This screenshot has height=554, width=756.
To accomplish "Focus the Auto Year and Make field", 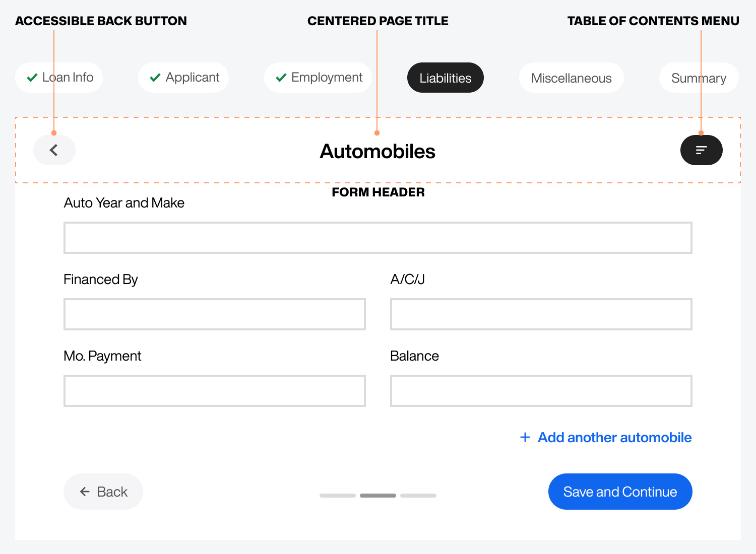I will pyautogui.click(x=377, y=238).
